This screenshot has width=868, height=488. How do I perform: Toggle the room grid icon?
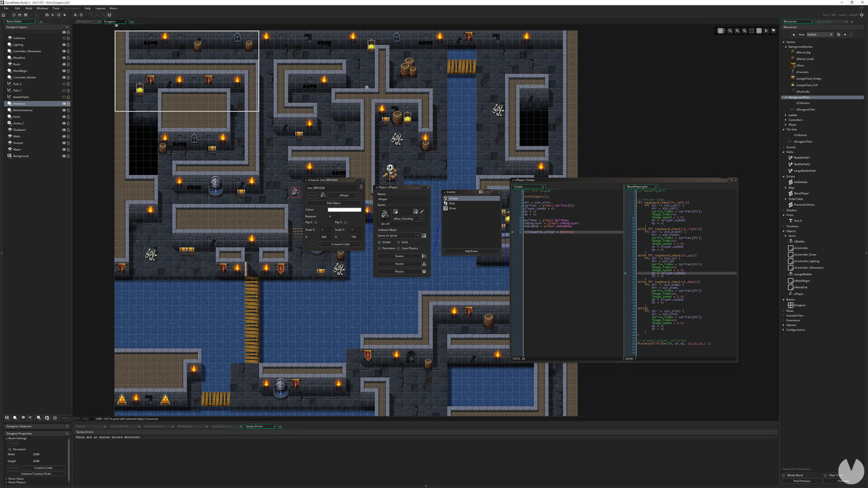tap(721, 30)
